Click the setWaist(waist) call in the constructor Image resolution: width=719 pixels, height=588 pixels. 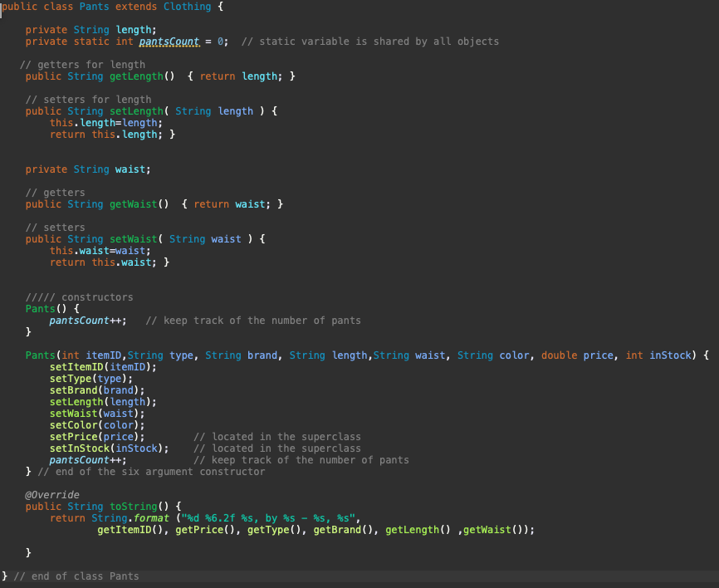(97, 414)
